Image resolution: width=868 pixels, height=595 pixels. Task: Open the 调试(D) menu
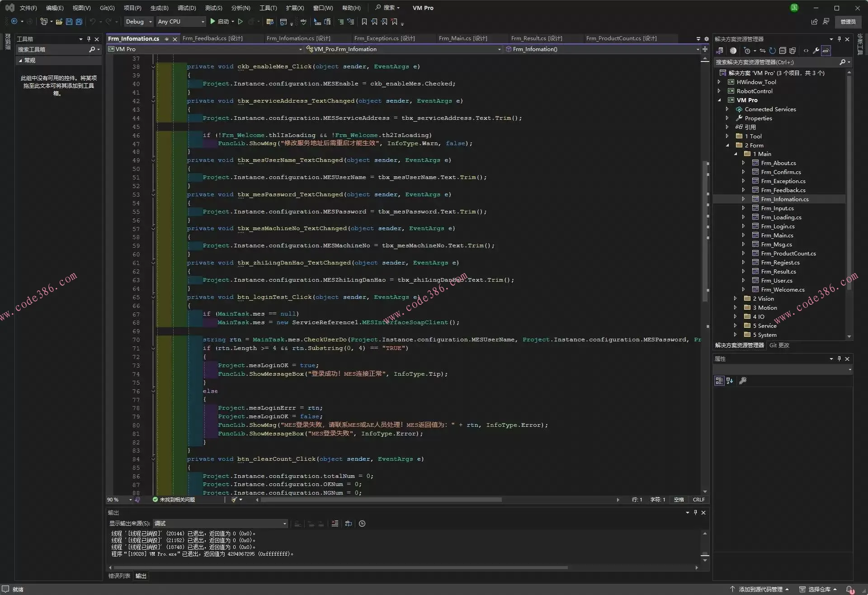coord(187,8)
